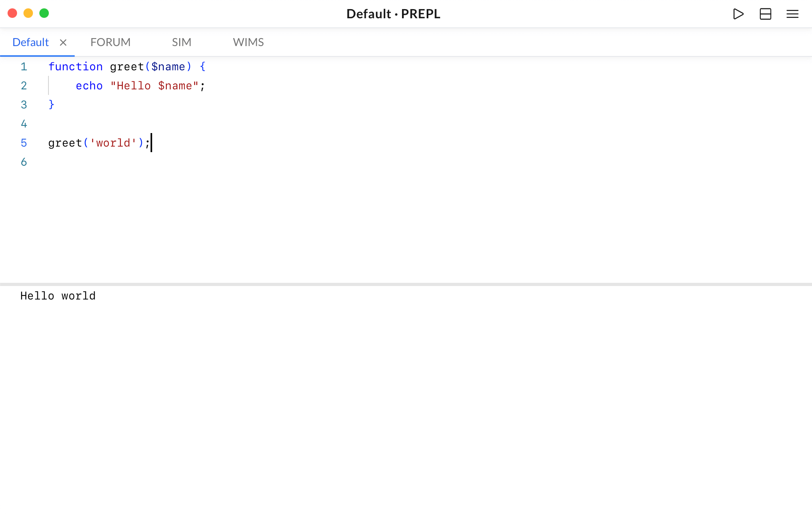Viewport: 812px width, 514px height.
Task: Click the closing brace on line 3
Action: click(x=51, y=104)
